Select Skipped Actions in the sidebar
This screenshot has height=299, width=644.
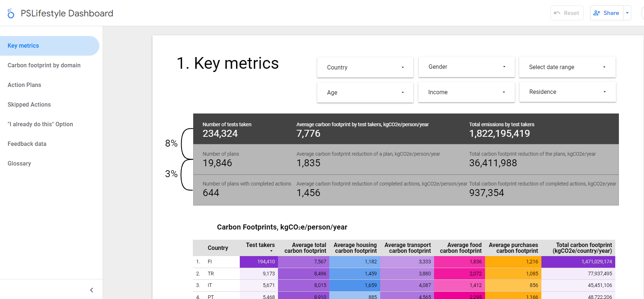tap(29, 105)
